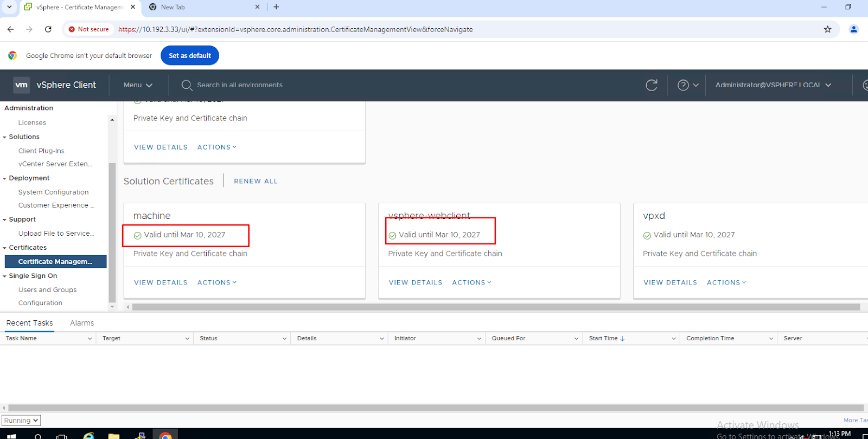Click the Not secure warning badge
The image size is (868, 439).
click(x=89, y=29)
